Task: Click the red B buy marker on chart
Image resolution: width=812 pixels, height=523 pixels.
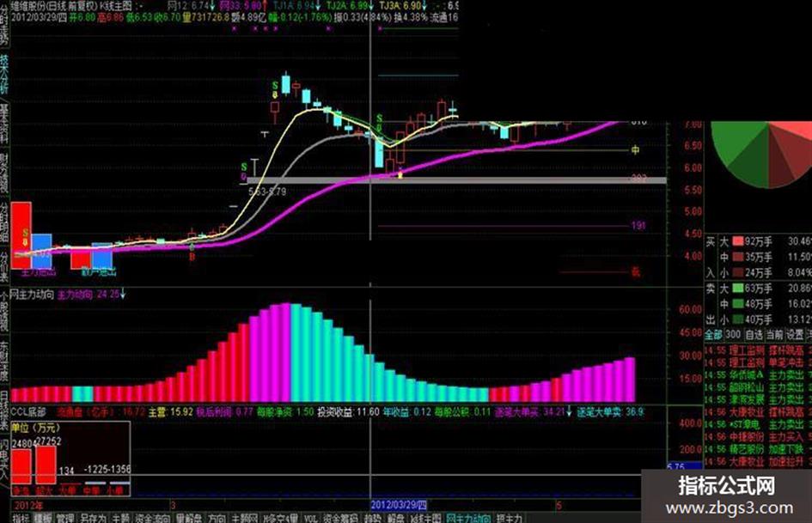Action: tap(192, 256)
